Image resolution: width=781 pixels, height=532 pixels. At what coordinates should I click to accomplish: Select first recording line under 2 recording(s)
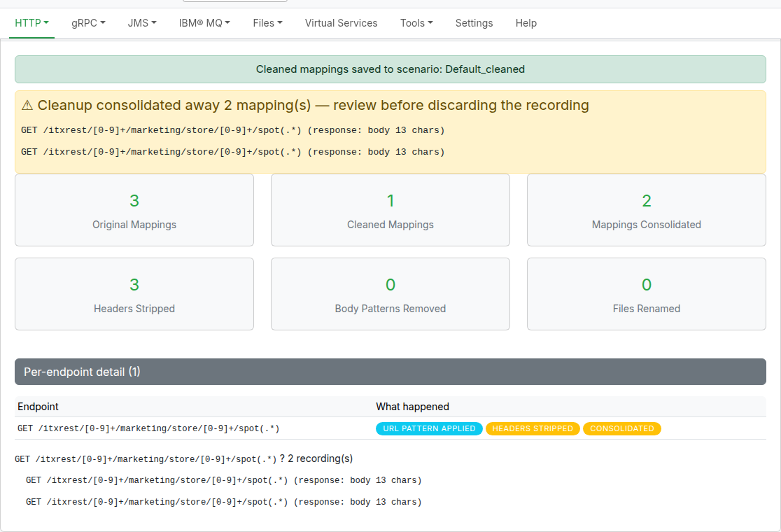tap(224, 480)
